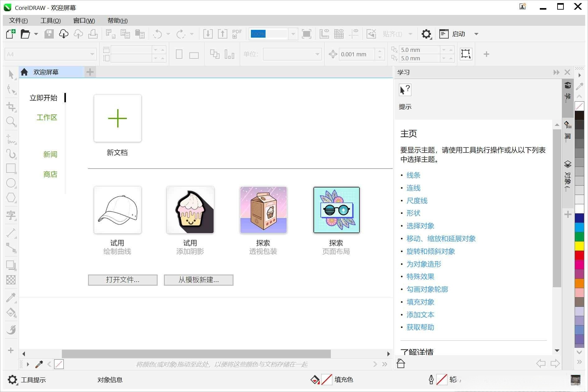
Task: Select the Crop tool
Action: tap(11, 107)
